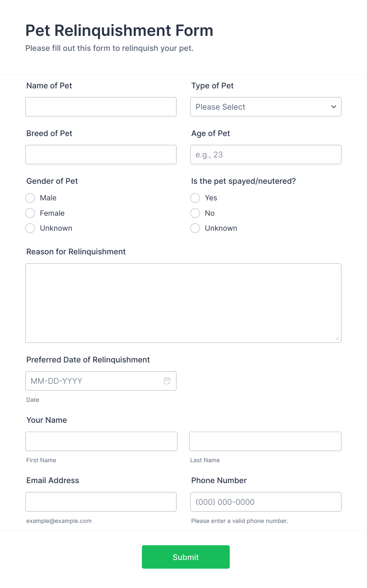Choose No for spayed/neutered question
The image size is (367, 588).
(195, 213)
